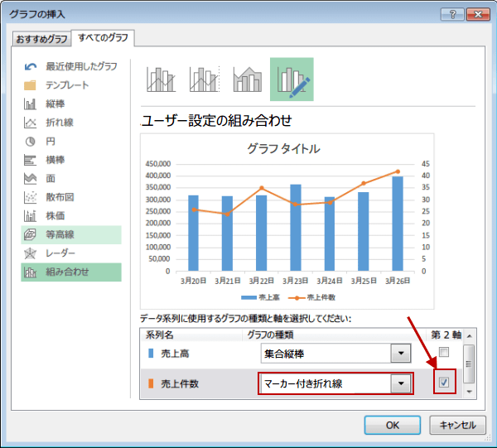
Task: Click the 組み合わせ combo chart icon
Action: click(30, 272)
